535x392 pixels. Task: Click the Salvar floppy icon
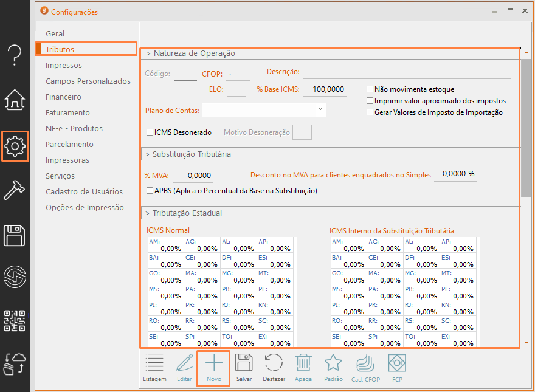point(244,368)
